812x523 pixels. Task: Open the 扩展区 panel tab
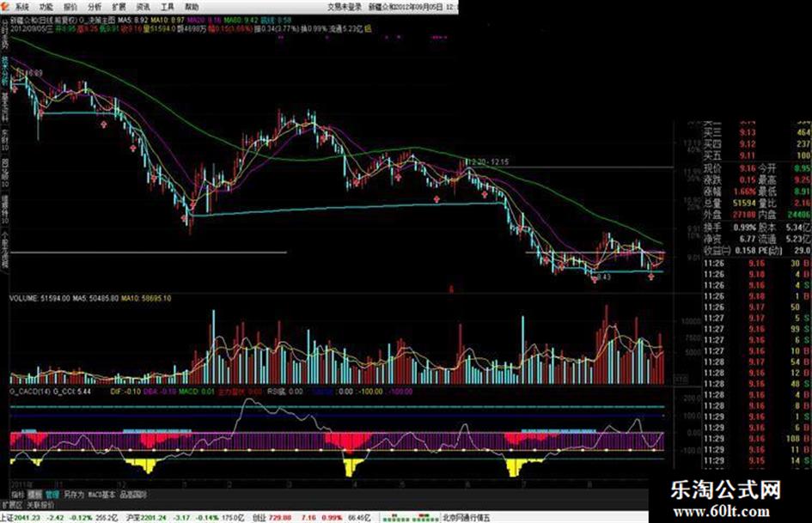(11, 505)
